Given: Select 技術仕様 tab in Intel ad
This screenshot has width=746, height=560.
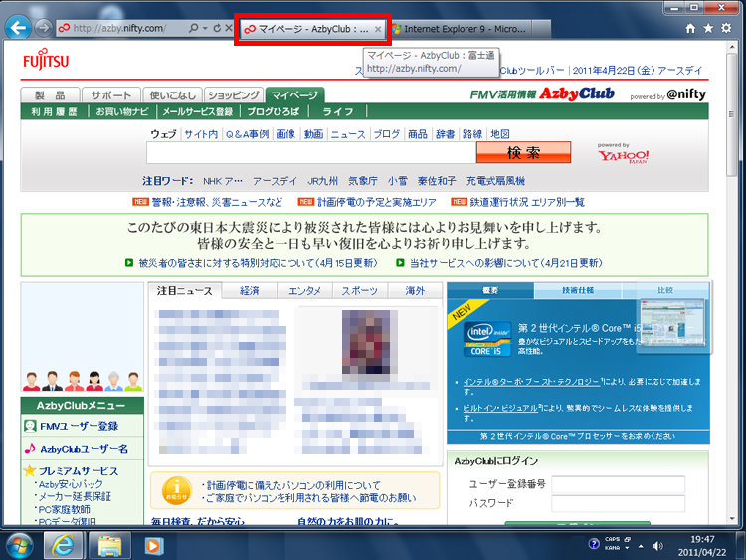Looking at the screenshot, I should click(578, 290).
